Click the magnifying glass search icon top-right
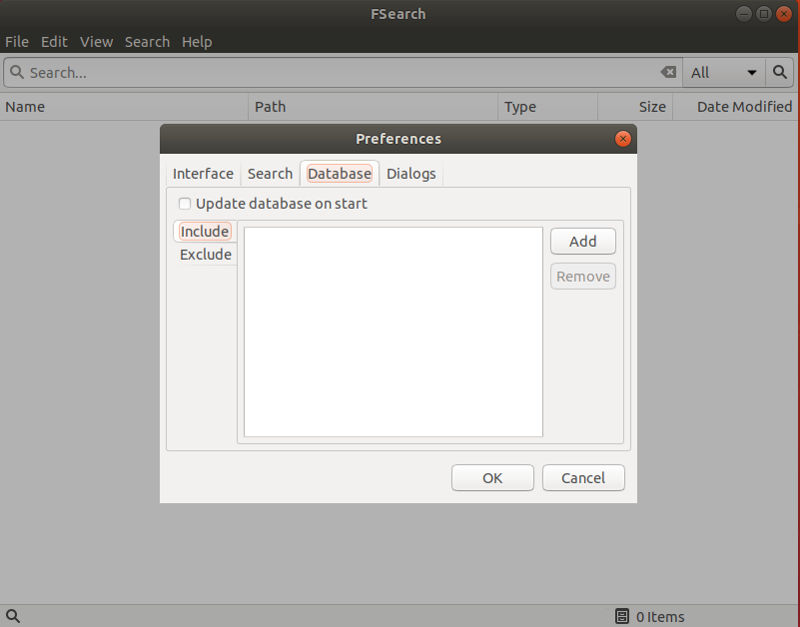The image size is (800, 627). point(779,72)
